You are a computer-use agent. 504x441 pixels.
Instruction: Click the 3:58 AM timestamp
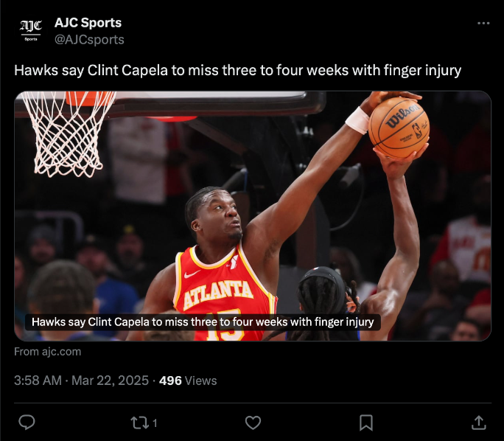[x=38, y=381]
